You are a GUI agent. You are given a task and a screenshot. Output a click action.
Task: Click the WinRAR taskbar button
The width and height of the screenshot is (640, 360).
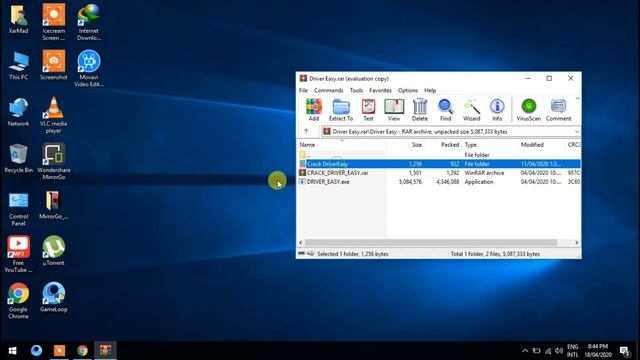click(105, 351)
